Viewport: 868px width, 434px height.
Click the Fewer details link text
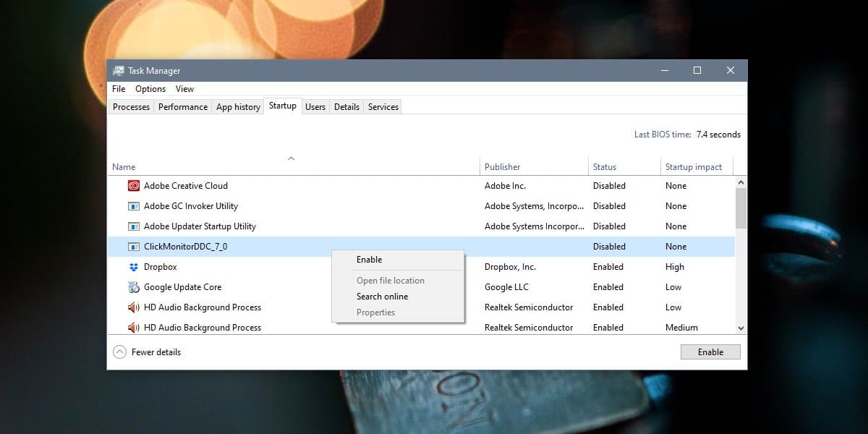coord(156,352)
